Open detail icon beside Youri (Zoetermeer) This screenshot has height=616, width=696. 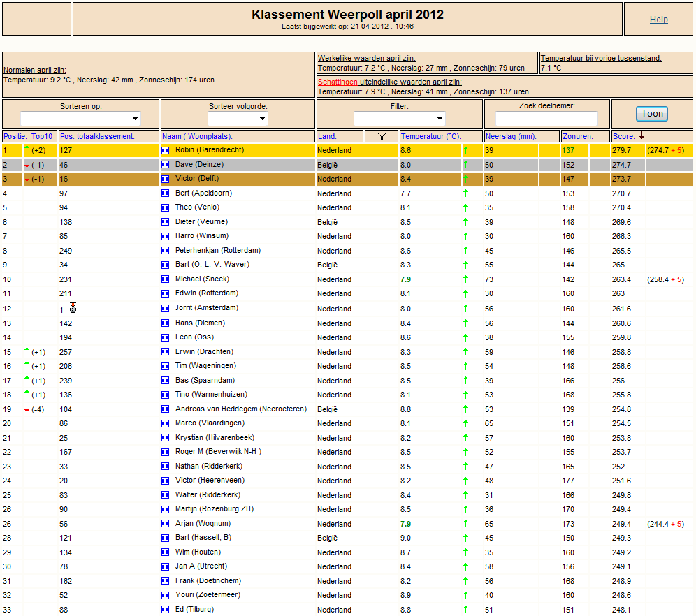[x=165, y=595]
